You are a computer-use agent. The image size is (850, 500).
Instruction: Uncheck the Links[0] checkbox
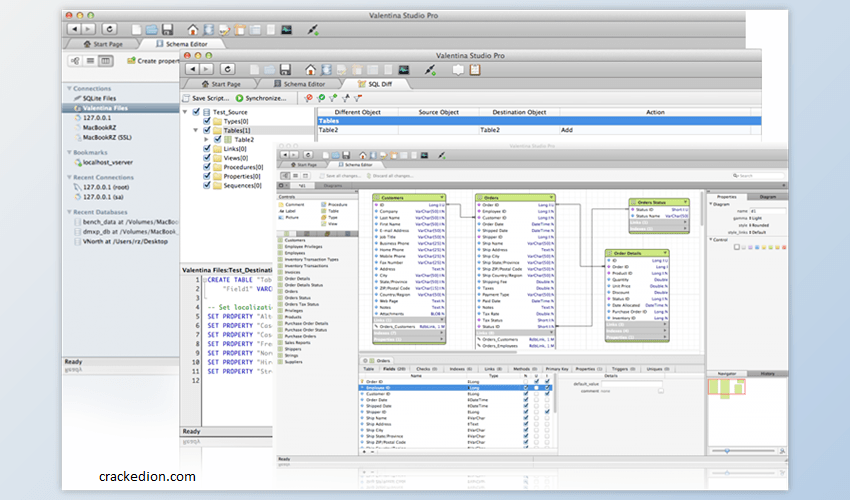(207, 149)
